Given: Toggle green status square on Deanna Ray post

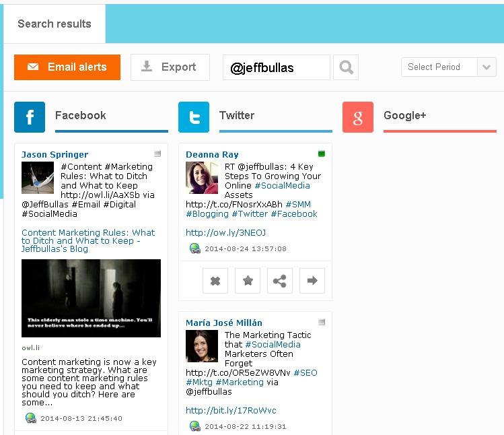Looking at the screenshot, I should click(322, 154).
